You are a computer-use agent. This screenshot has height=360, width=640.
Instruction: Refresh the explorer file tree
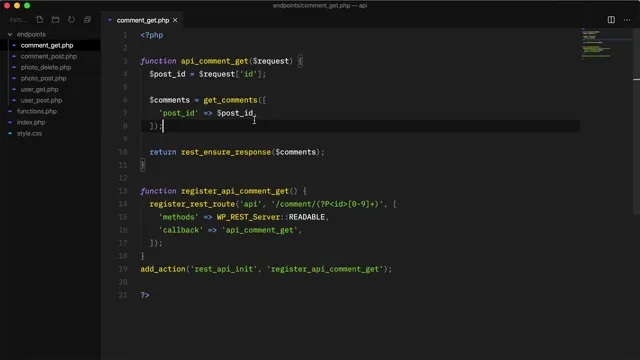pos(71,20)
